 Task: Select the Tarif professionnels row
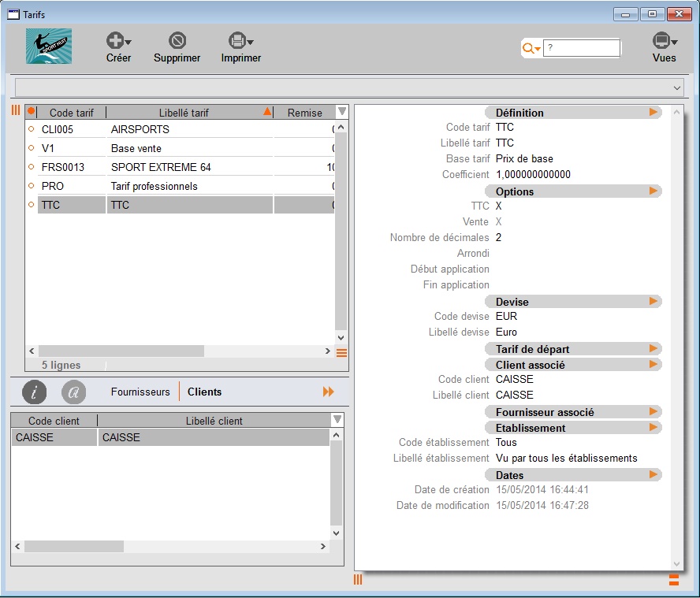click(x=186, y=186)
